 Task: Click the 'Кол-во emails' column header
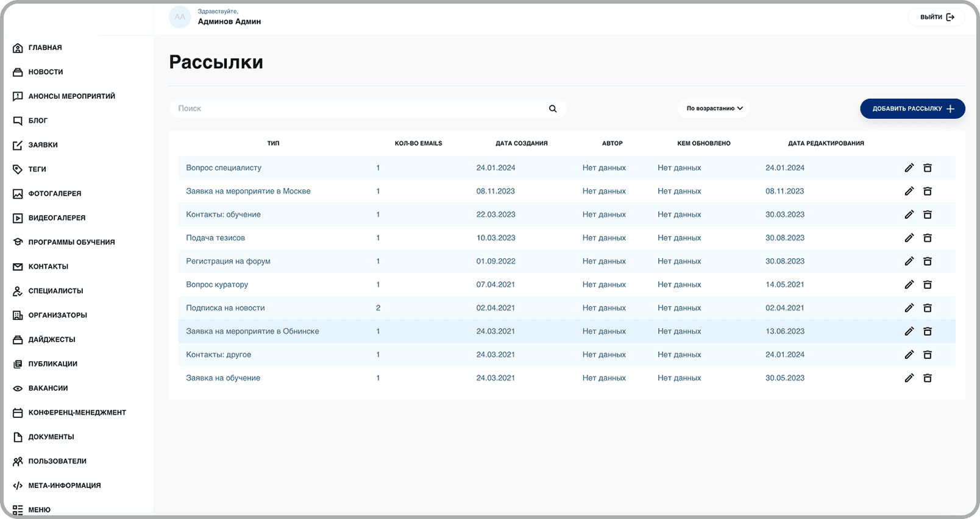click(418, 143)
